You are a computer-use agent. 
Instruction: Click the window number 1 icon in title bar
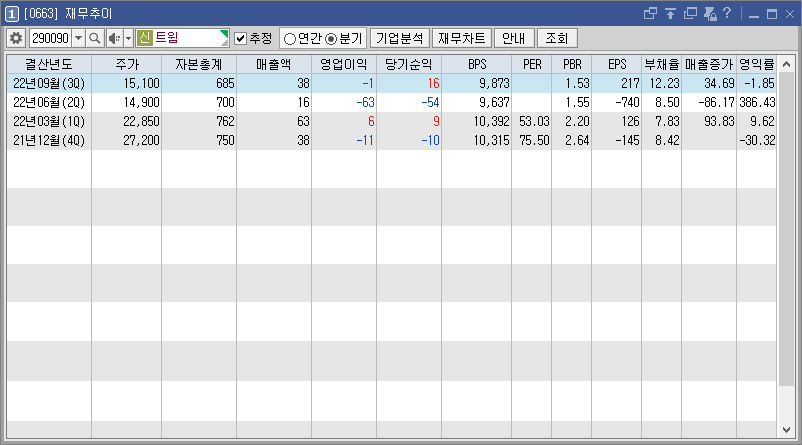pos(12,14)
